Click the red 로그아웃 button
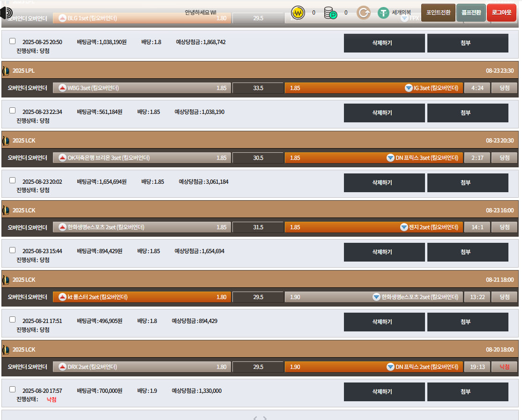The image size is (522, 420). point(501,13)
